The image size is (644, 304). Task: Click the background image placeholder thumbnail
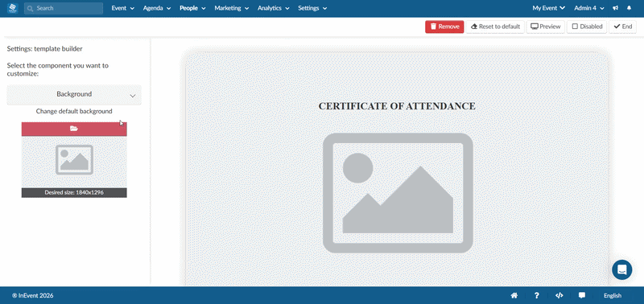point(74,160)
